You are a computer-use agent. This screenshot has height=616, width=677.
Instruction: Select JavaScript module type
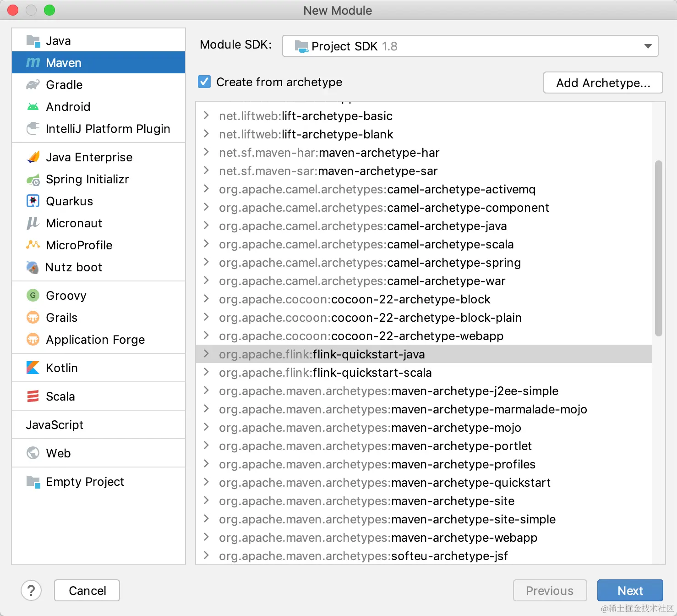coord(98,425)
